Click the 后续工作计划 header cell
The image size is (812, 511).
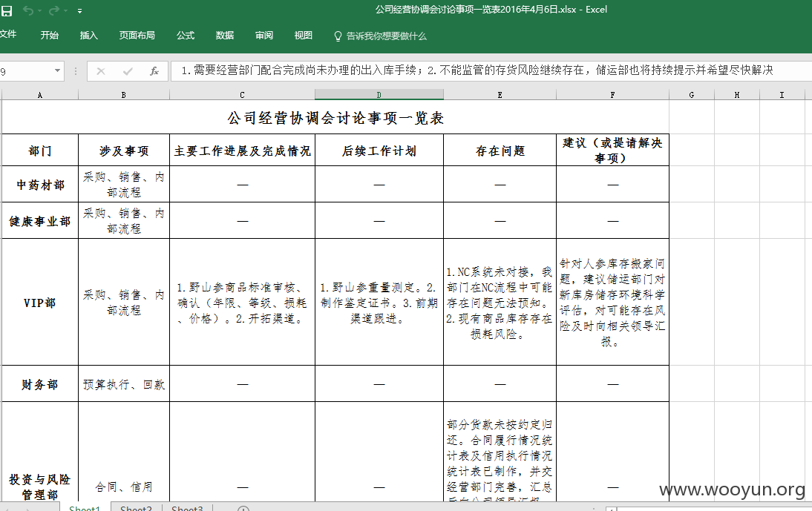pos(379,151)
